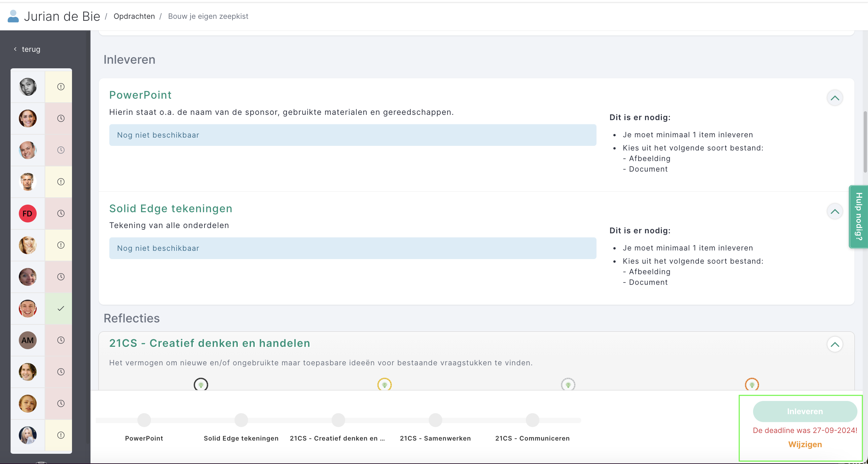
Task: Click the faded clock icon beside the bald man
Action: [61, 150]
